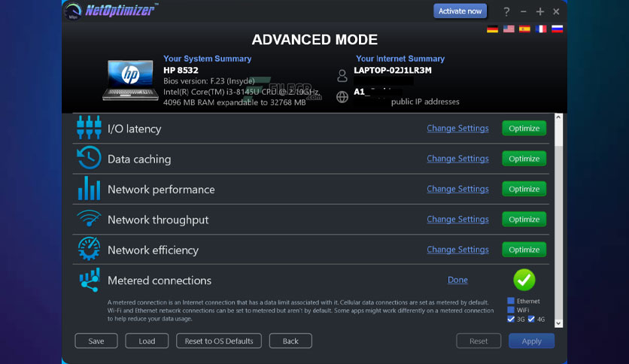Viewport: 629px width, 364px height.
Task: Click the NetOptimizer speedometer logo
Action: coord(73,11)
